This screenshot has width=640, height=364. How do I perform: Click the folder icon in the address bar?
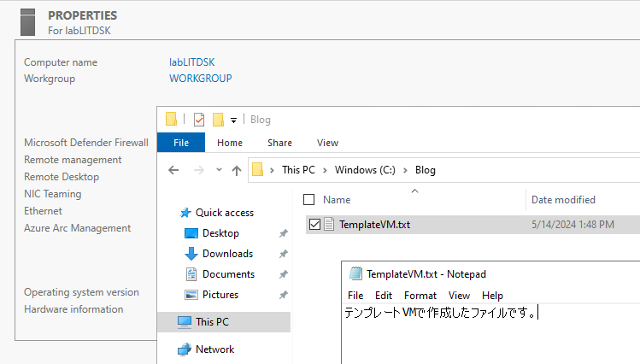257,169
